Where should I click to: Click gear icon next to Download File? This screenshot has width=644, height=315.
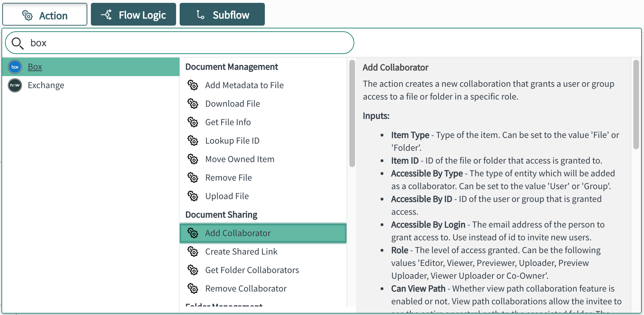coord(193,104)
